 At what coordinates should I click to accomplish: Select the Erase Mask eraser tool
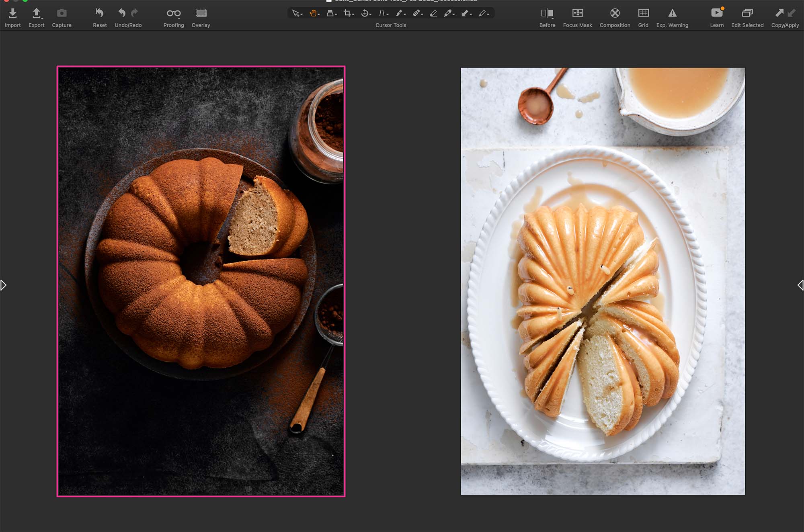tap(433, 13)
